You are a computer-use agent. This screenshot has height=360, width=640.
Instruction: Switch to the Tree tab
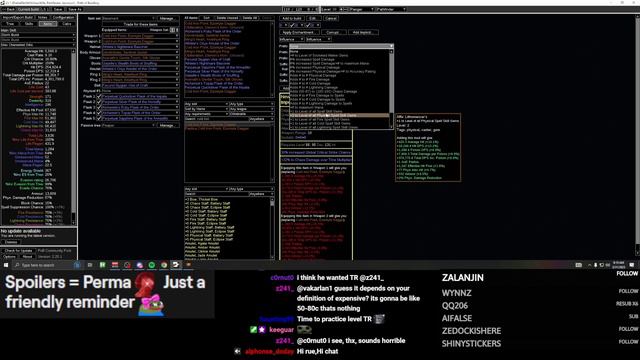pyautogui.click(x=10, y=24)
